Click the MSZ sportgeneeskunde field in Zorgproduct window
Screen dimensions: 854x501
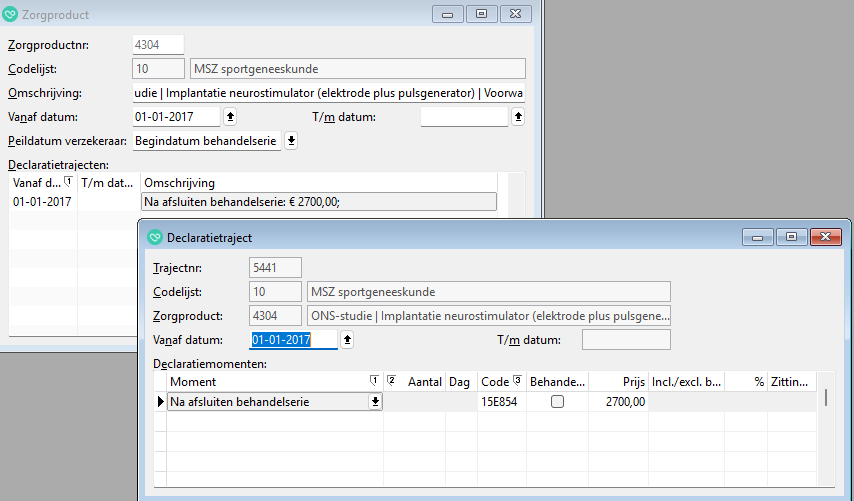[358, 69]
